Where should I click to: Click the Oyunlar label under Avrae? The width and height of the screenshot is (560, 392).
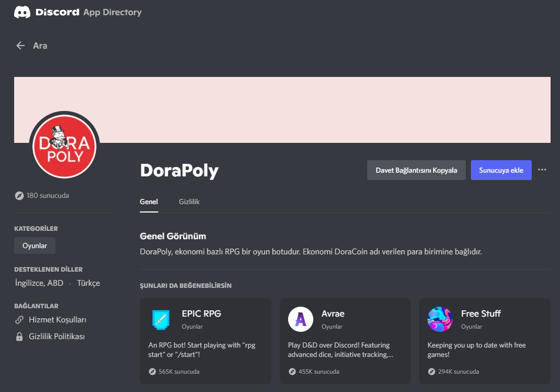coord(332,327)
